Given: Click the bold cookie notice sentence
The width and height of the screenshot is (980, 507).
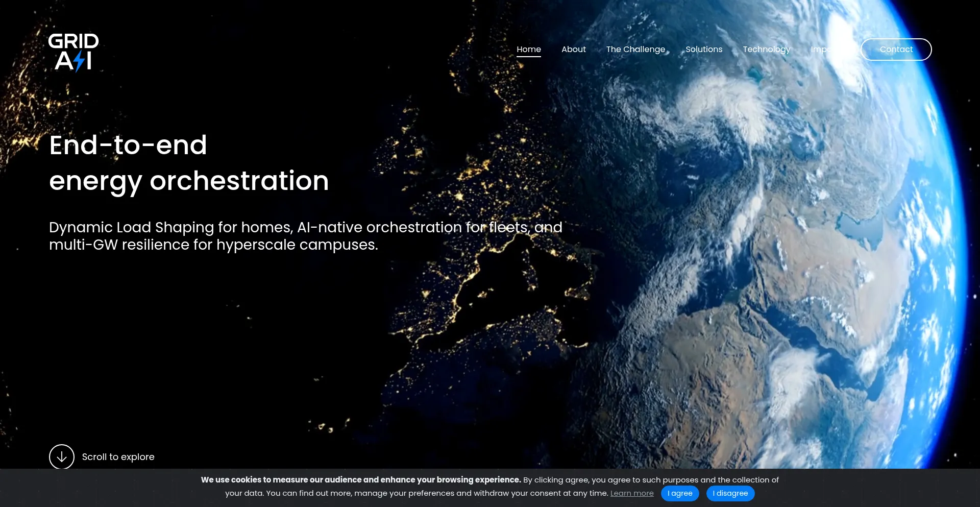Looking at the screenshot, I should click(360, 480).
